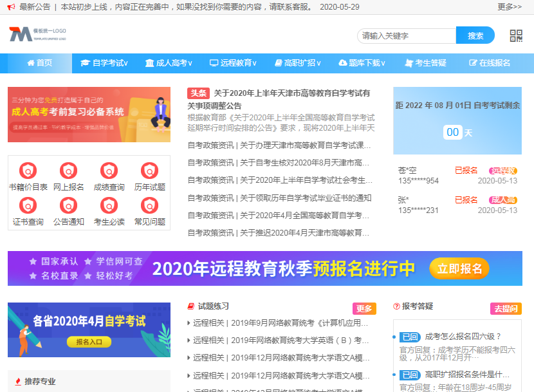
Task: Click the keyword search input field
Action: point(406,36)
